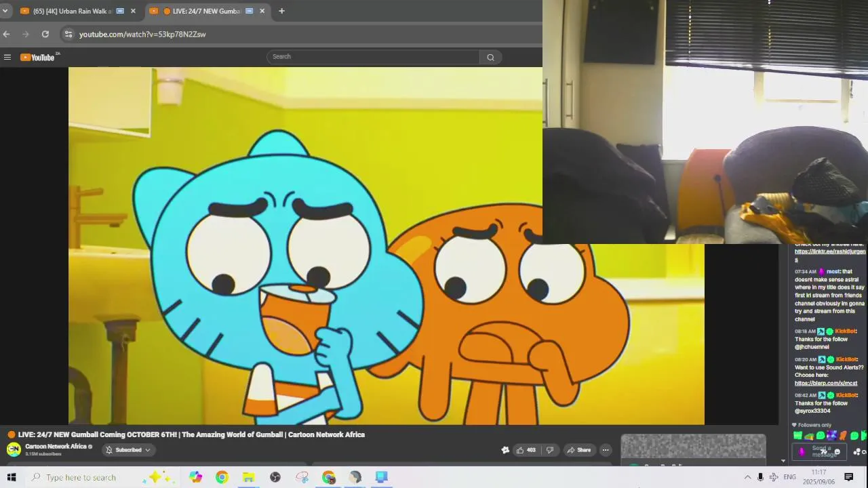The height and width of the screenshot is (488, 868).
Task: Open the site information icon in address bar
Action: point(68,34)
